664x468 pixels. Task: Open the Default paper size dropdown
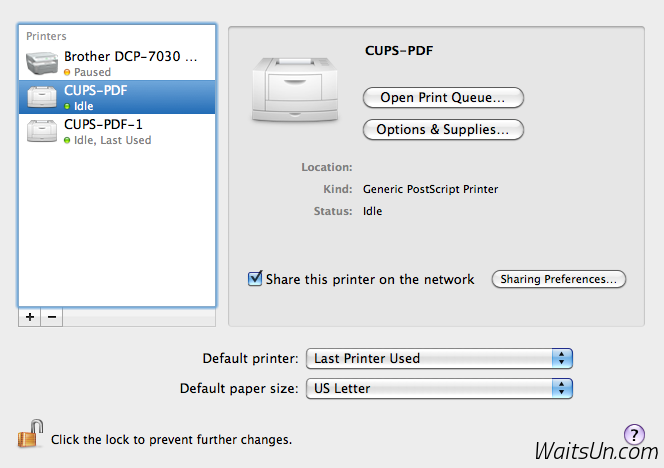pyautogui.click(x=438, y=388)
